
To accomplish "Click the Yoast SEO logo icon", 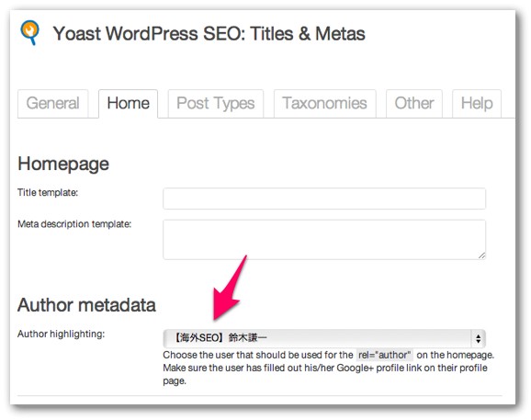I will [29, 32].
